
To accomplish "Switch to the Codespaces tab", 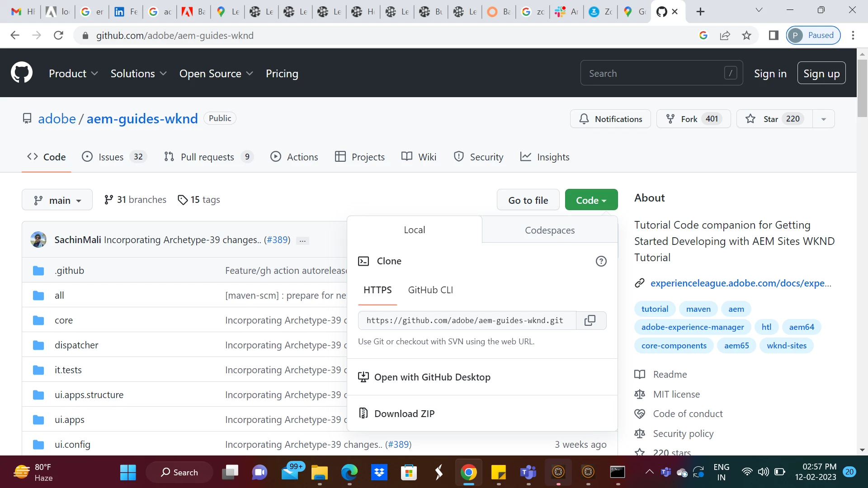I will point(549,230).
